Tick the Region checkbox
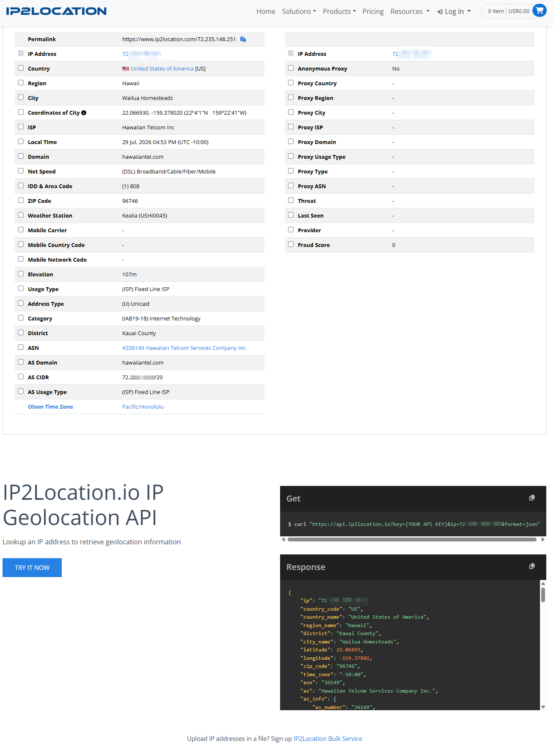The height and width of the screenshot is (756, 553). [x=21, y=83]
